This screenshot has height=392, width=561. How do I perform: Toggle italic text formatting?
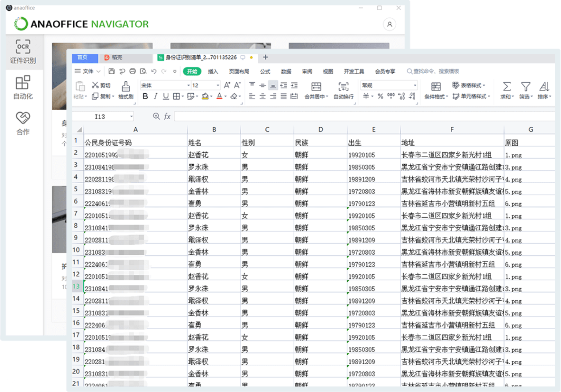(155, 96)
